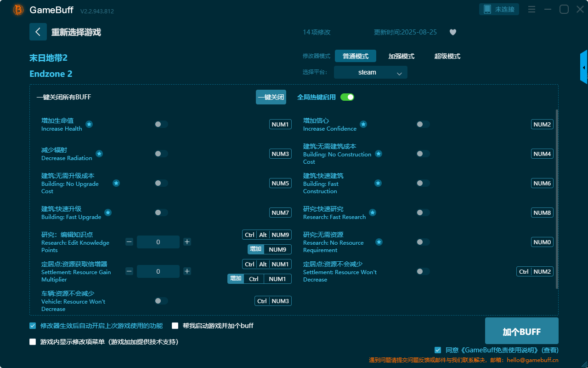Click the NUM2 hotkey for Increase Confidence
Screen dimensions: 588x368
point(542,124)
